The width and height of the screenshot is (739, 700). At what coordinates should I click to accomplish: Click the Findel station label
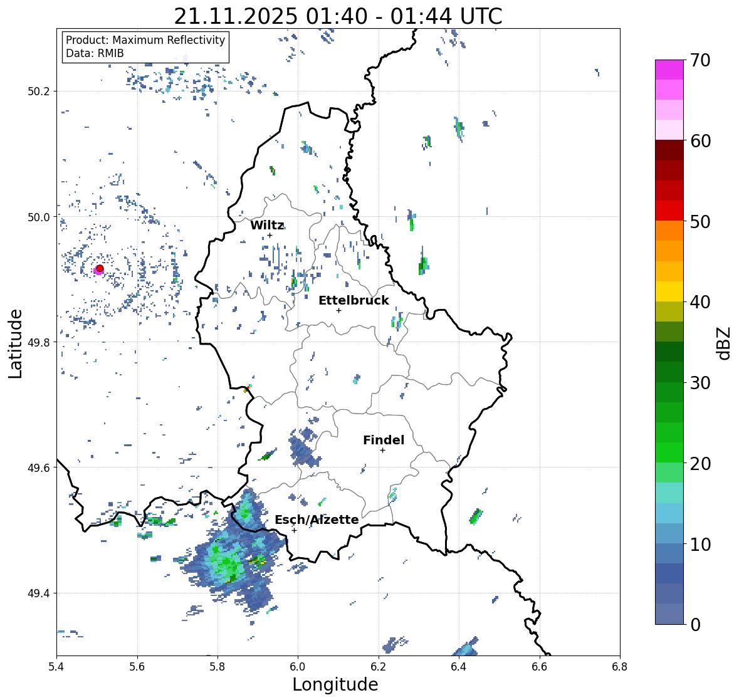click(x=384, y=440)
